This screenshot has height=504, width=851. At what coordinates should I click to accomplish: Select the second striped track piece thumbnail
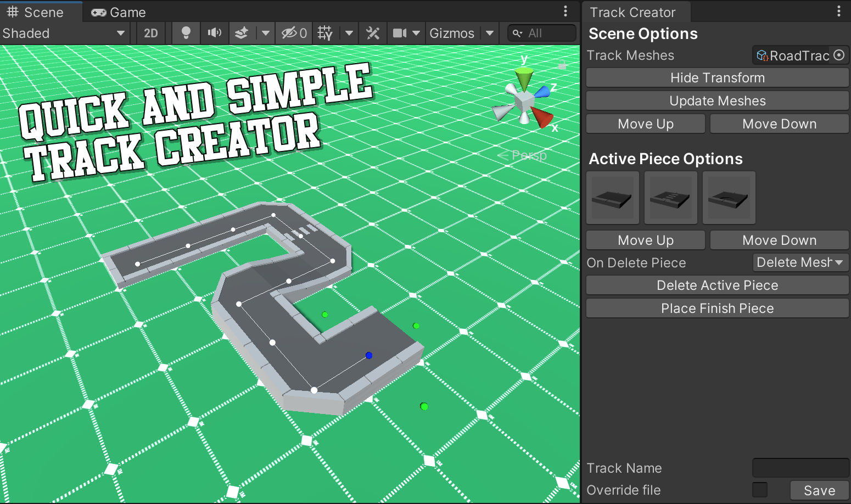click(x=671, y=198)
